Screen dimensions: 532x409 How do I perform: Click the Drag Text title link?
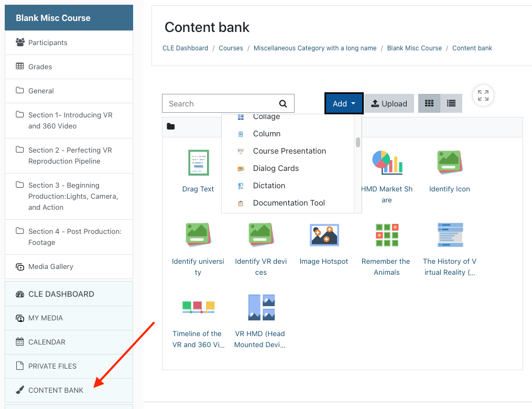coord(198,189)
